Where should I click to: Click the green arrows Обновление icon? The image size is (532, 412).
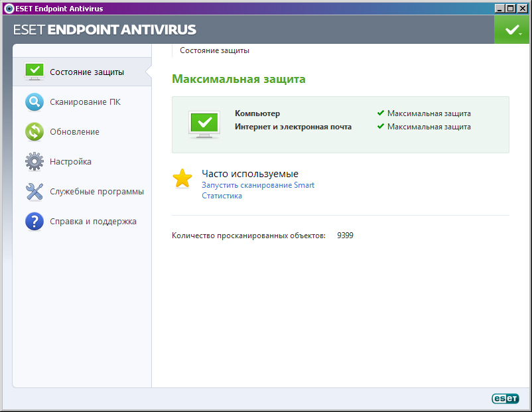point(34,131)
